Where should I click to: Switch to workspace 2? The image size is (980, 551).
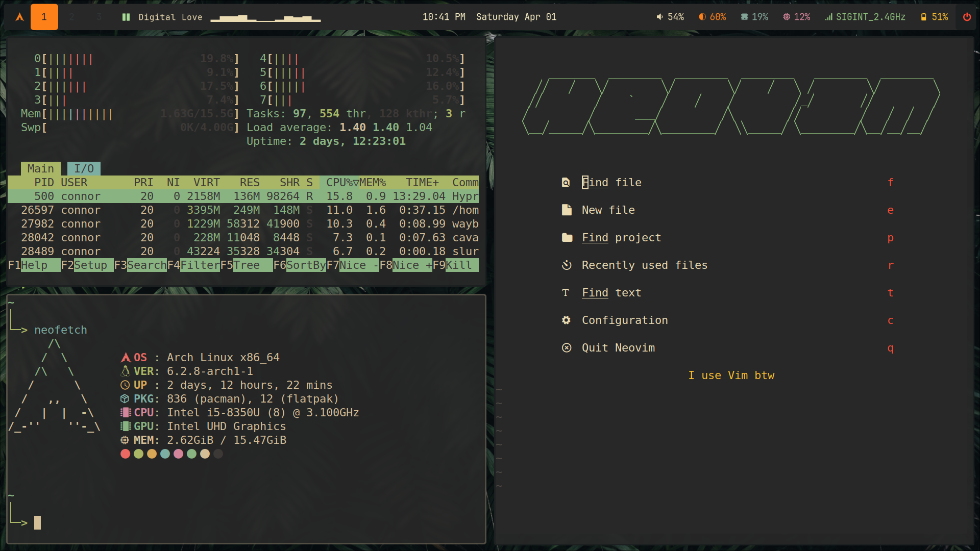[x=71, y=16]
